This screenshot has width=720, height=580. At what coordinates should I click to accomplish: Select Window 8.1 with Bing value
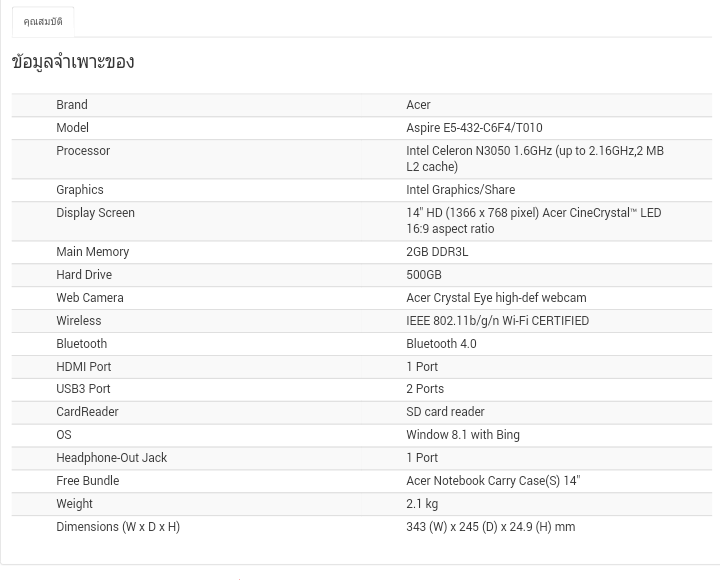click(463, 434)
